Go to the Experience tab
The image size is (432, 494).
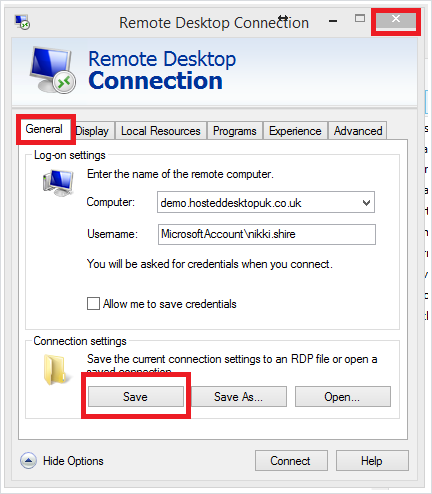coord(295,131)
